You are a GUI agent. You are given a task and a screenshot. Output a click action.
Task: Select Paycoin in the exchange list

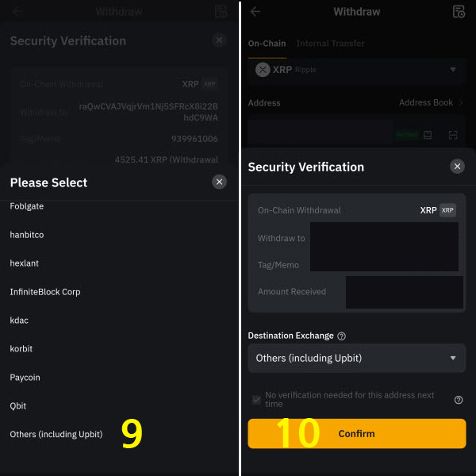(25, 378)
